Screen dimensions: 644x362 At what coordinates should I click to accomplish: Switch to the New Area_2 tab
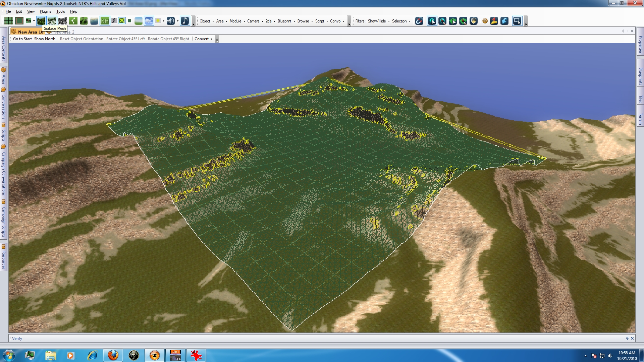pyautogui.click(x=63, y=32)
